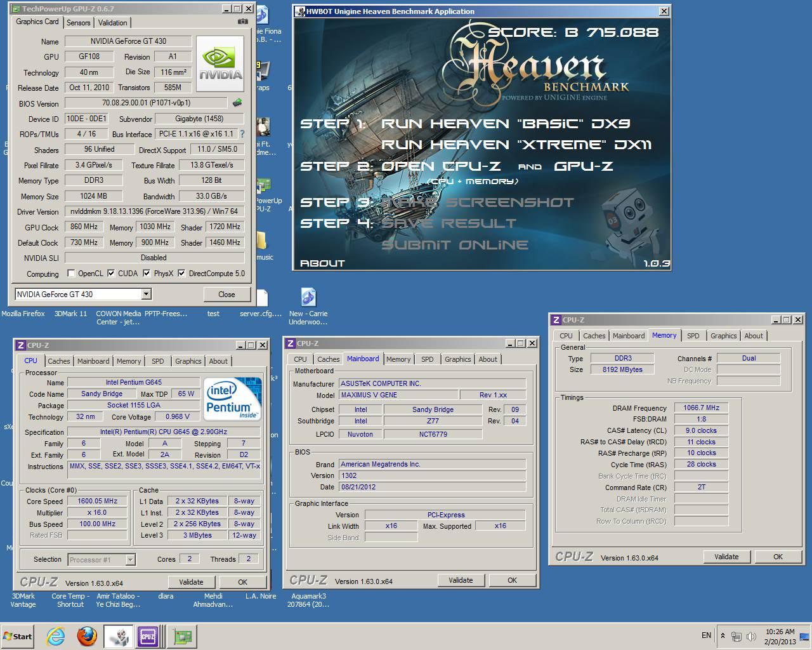Show hidden system tray icons

(723, 635)
